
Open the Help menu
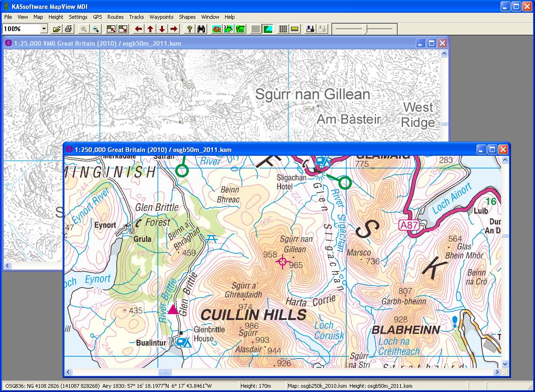[x=230, y=16]
